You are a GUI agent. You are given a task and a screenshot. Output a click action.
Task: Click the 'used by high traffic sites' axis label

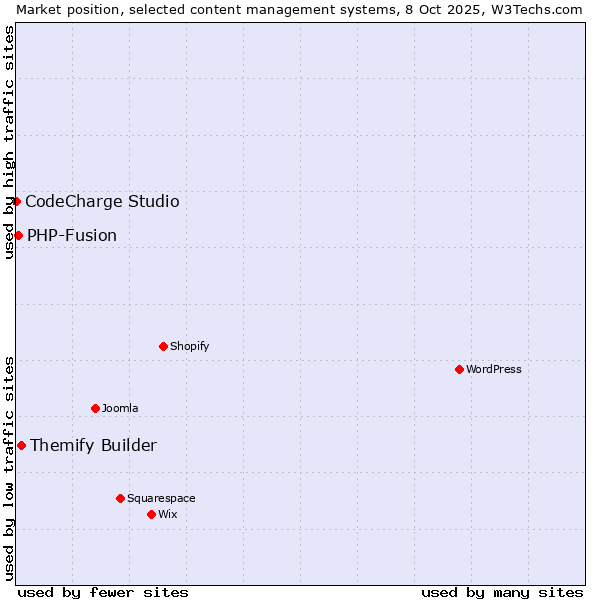(9, 142)
